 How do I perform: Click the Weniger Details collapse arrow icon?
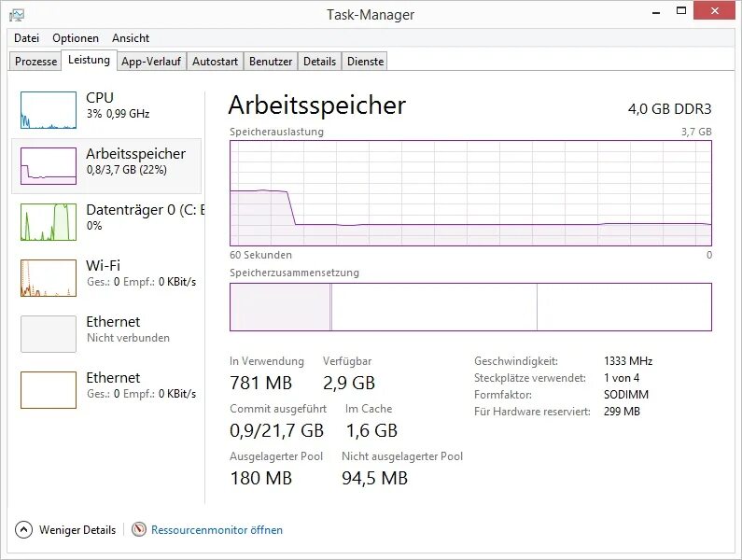click(x=24, y=529)
